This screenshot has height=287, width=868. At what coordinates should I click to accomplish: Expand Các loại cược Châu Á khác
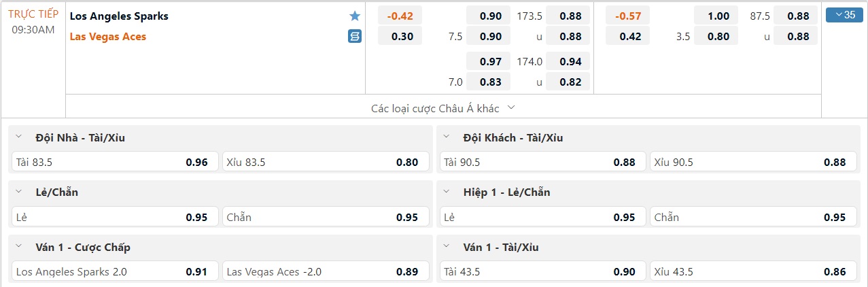pyautogui.click(x=443, y=108)
